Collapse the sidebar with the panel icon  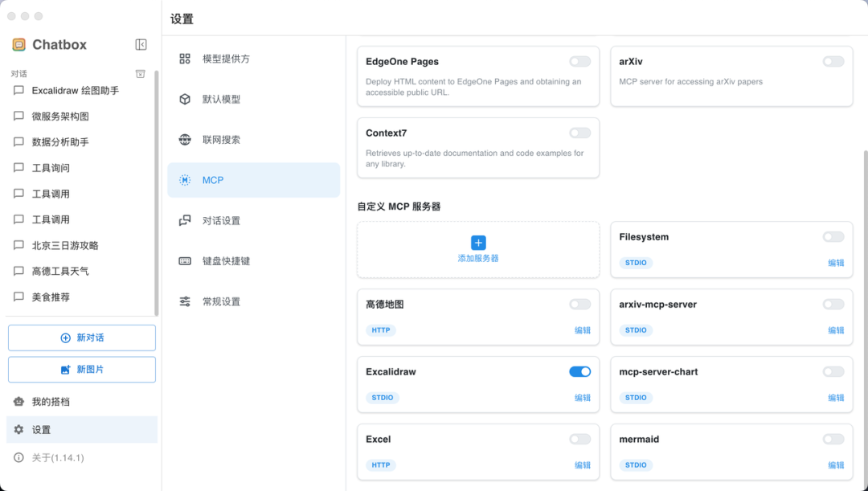pos(141,44)
